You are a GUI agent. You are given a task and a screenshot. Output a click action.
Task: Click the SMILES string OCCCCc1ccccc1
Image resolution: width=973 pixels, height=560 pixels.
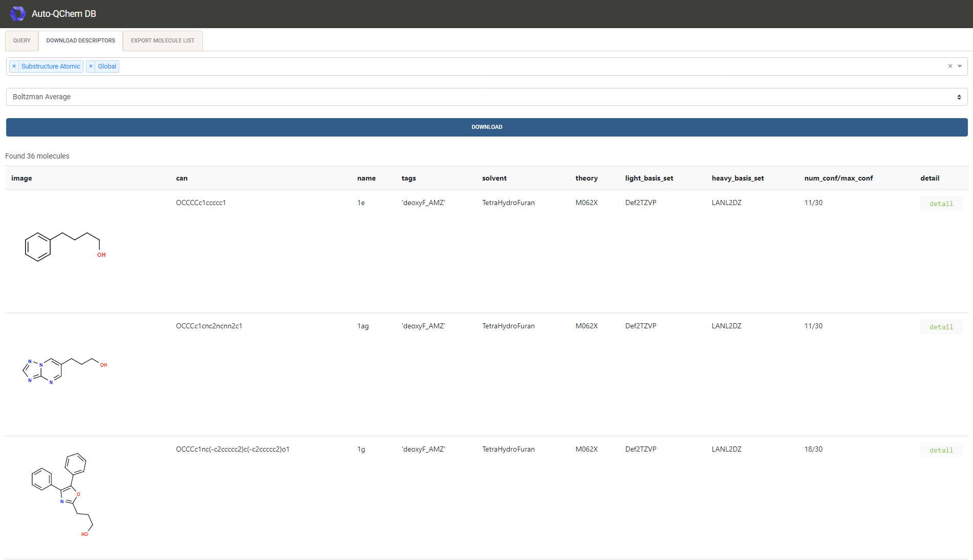coord(201,203)
